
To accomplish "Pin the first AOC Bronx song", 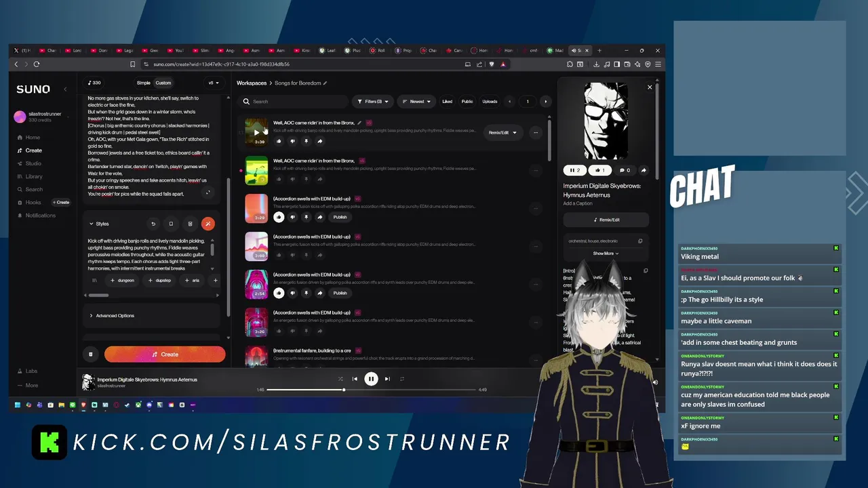I will tap(306, 141).
